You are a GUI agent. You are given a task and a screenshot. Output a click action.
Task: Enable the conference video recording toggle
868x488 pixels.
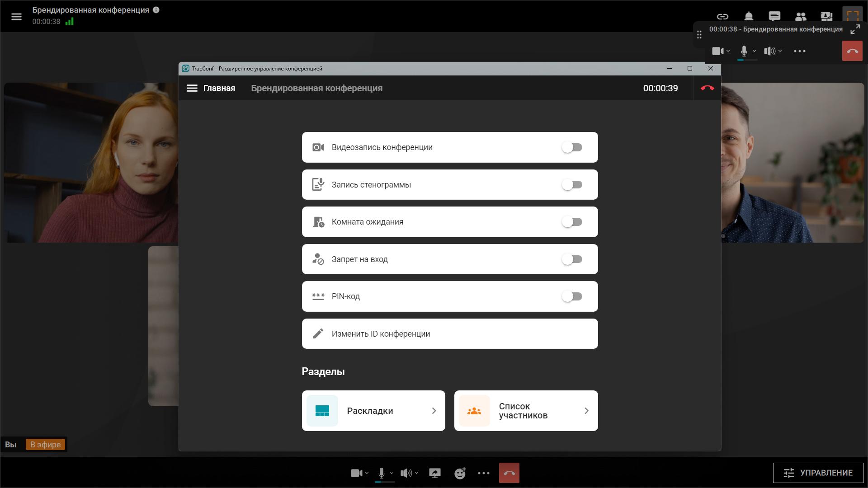click(572, 147)
